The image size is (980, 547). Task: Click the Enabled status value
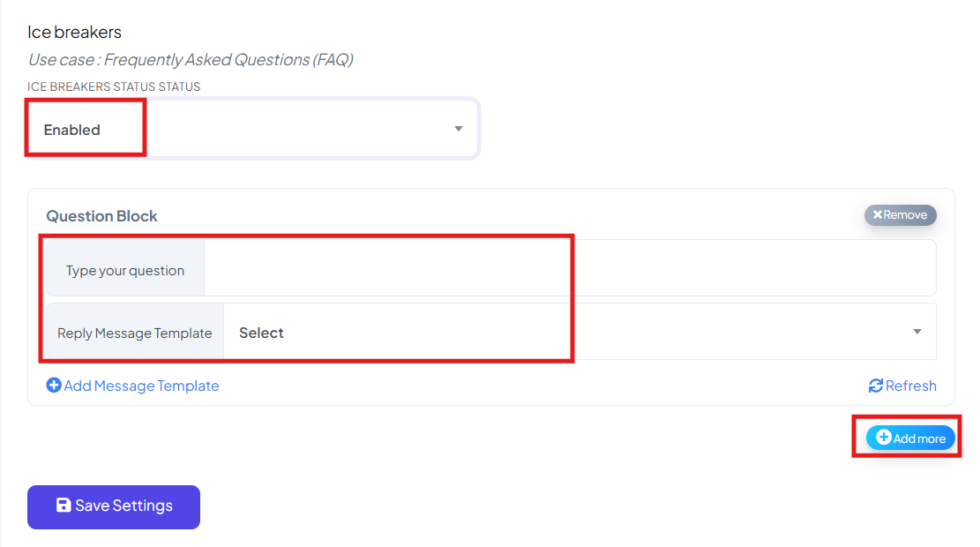pyautogui.click(x=71, y=130)
